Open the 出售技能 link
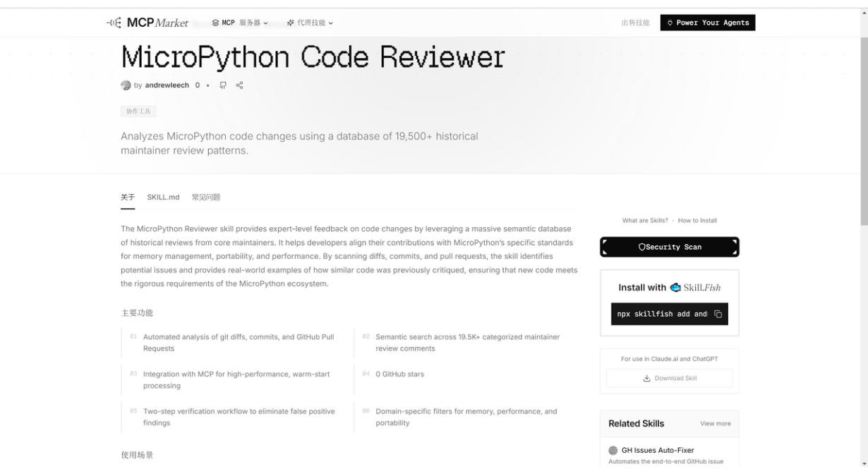The height and width of the screenshot is (474, 868). 635,23
